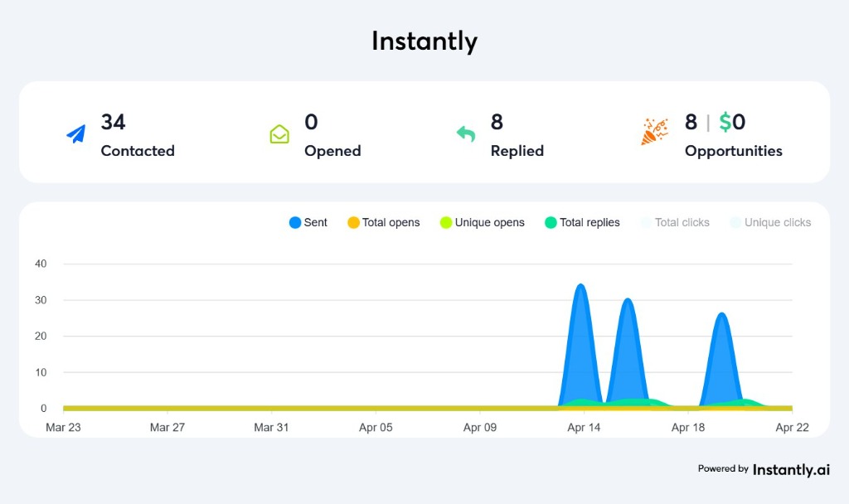The height and width of the screenshot is (504, 849).
Task: Click the teal Total replies legend dot
Action: (552, 222)
